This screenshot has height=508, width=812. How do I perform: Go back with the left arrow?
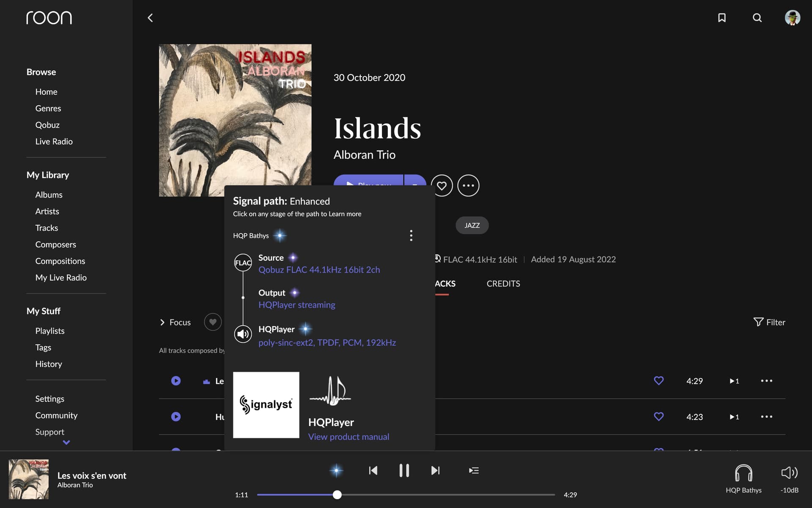click(150, 18)
